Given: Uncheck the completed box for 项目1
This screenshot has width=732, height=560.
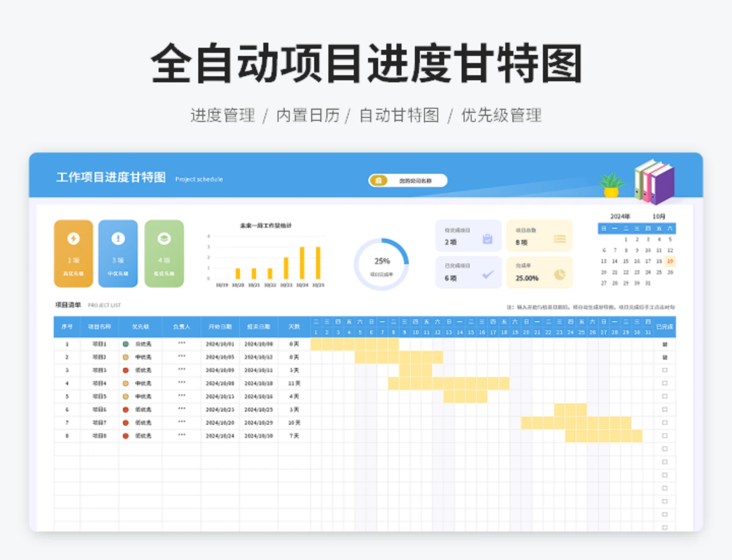Looking at the screenshot, I should (x=665, y=344).
